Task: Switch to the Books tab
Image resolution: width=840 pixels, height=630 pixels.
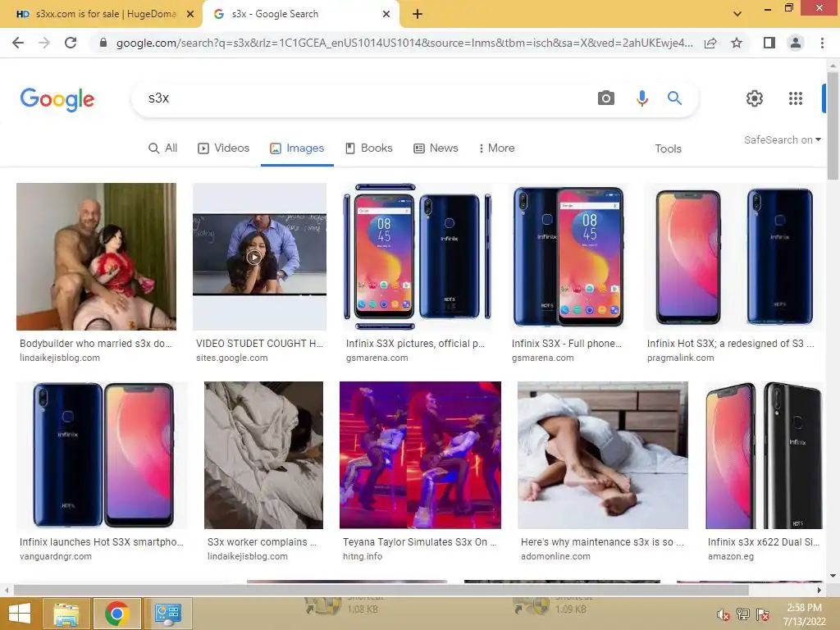Action: pos(369,148)
